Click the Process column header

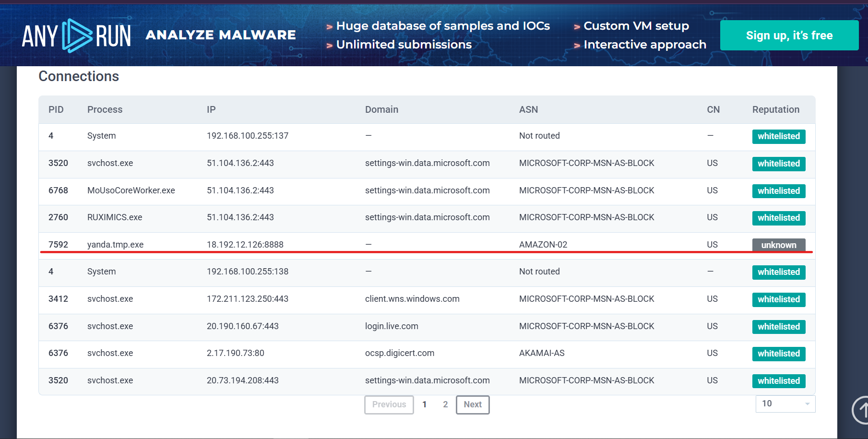[105, 109]
